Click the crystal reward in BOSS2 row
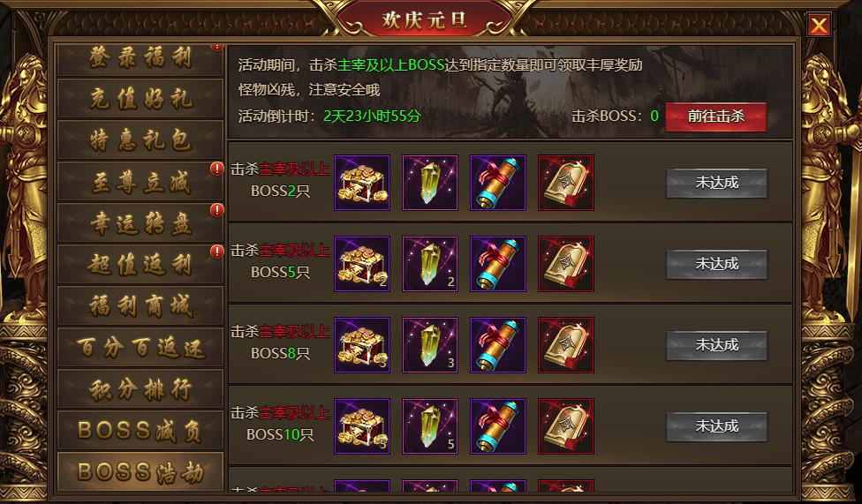This screenshot has width=862, height=504. [430, 183]
